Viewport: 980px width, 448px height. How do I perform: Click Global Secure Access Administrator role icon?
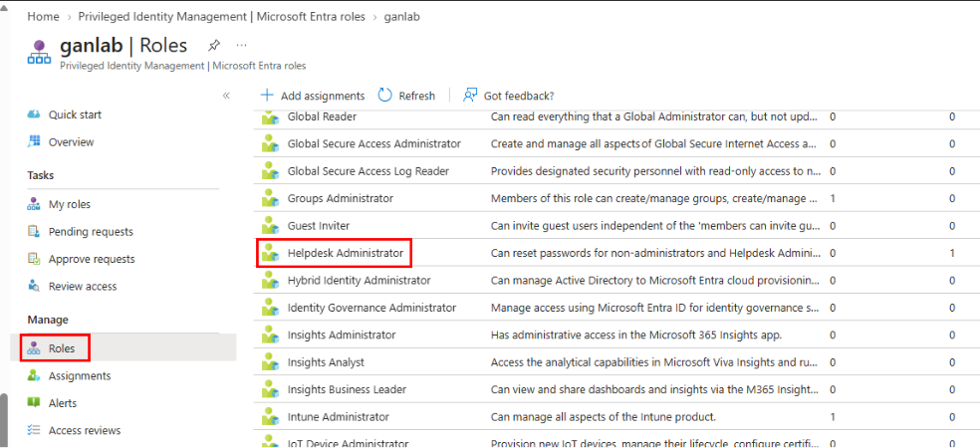270,143
